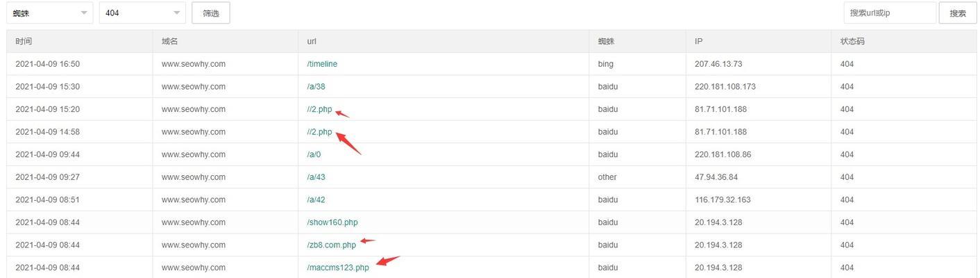This screenshot has width=980, height=278.
Task: Open the /maccms123.php url link
Action: (338, 268)
